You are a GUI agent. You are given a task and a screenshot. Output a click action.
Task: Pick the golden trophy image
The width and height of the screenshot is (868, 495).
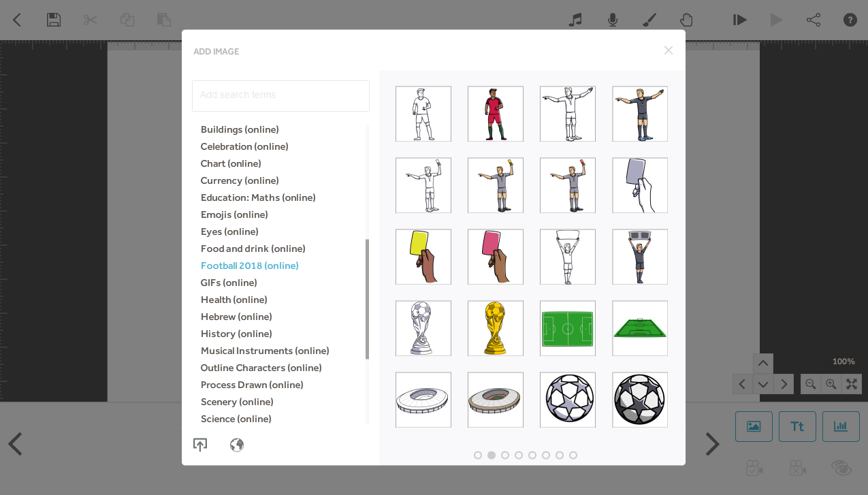[x=496, y=328]
